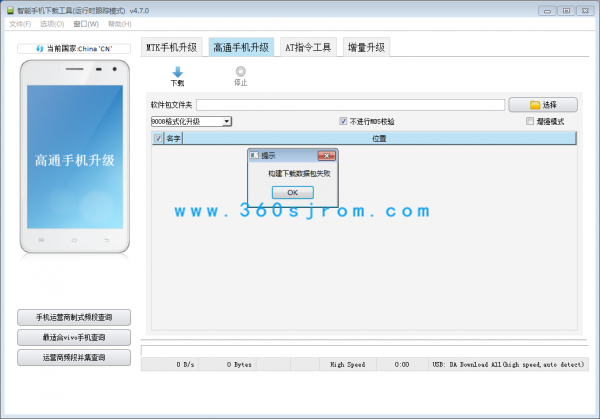Click the current country China 'CN' field
Image resolution: width=600 pixels, height=419 pixels.
[74, 49]
